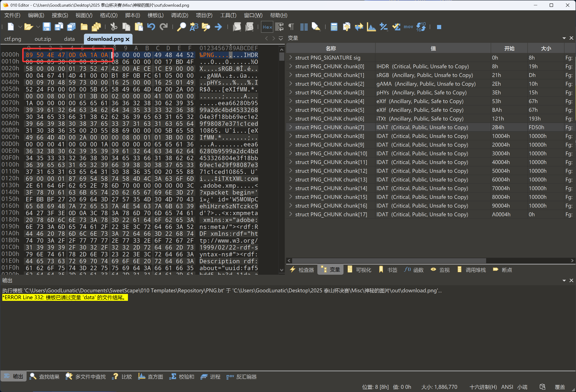Click the variables panel horizontal scrollbar
This screenshot has width=576, height=392.
(x=389, y=260)
